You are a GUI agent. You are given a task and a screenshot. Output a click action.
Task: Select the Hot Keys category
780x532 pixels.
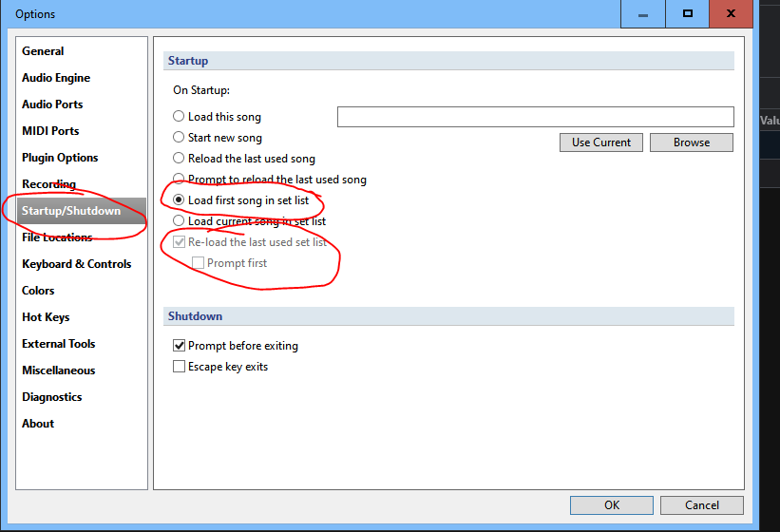46,317
